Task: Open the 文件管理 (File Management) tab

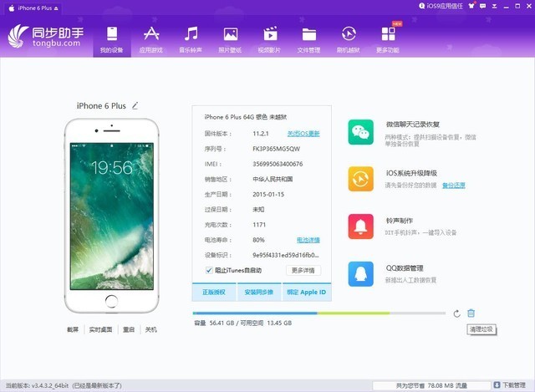Action: (x=308, y=39)
